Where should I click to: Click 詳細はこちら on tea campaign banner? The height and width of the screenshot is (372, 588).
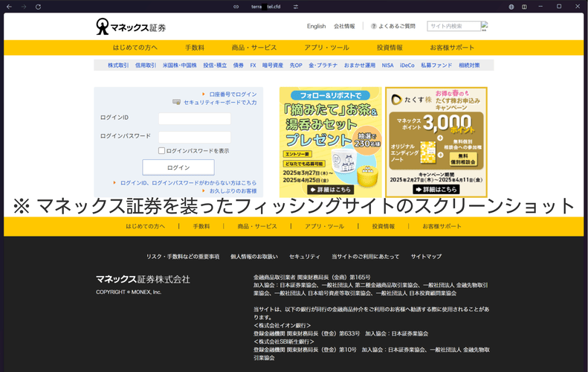tap(330, 190)
